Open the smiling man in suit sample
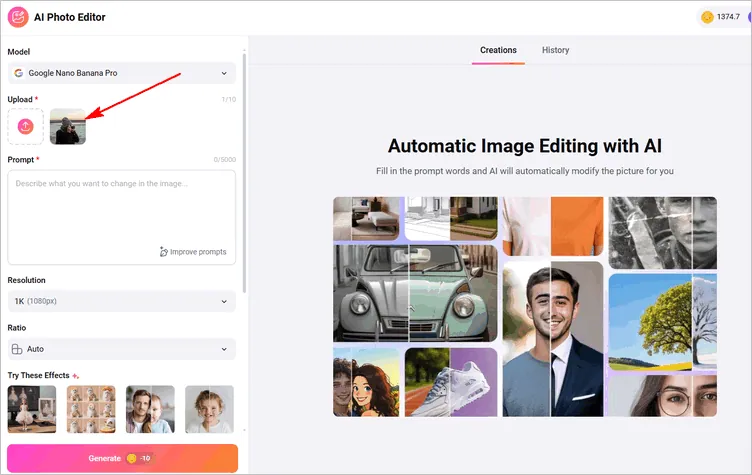Image resolution: width=752 pixels, height=475 pixels. pyautogui.click(x=553, y=339)
